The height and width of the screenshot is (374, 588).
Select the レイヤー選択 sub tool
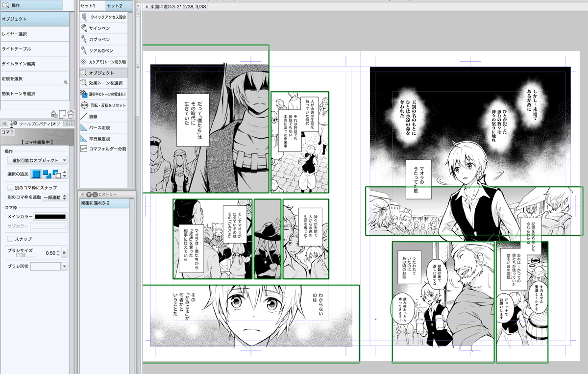click(x=35, y=34)
